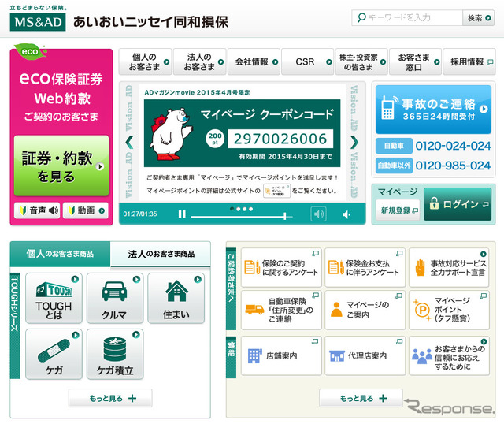This screenshot has height=424, width=504.
Task: Open 自動車保険「住所変更」のご連絡
Action: 281,310
